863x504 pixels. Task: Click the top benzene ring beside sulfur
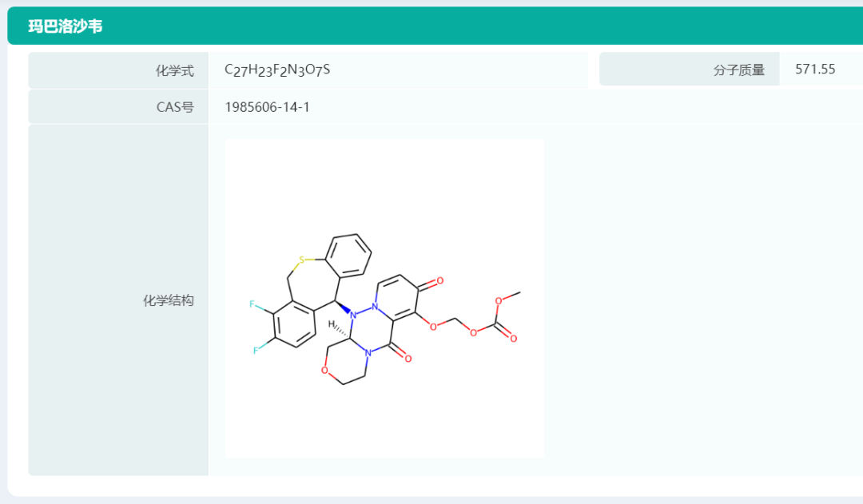[x=351, y=256]
